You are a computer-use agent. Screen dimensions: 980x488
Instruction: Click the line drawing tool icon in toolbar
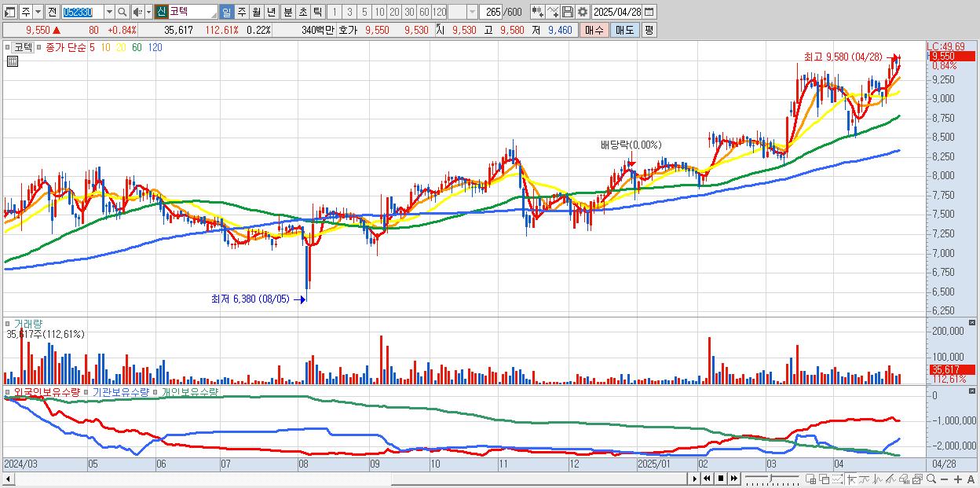pyautogui.click(x=553, y=12)
